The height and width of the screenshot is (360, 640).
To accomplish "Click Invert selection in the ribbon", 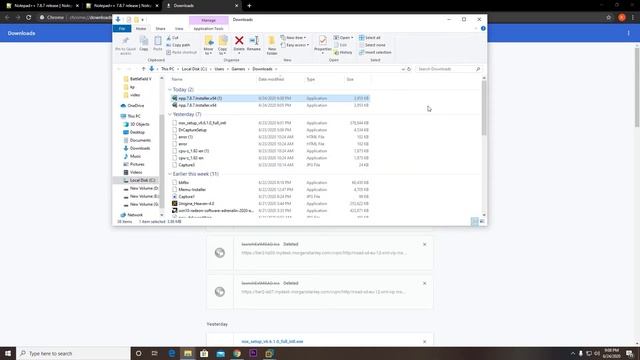I will (x=375, y=52).
